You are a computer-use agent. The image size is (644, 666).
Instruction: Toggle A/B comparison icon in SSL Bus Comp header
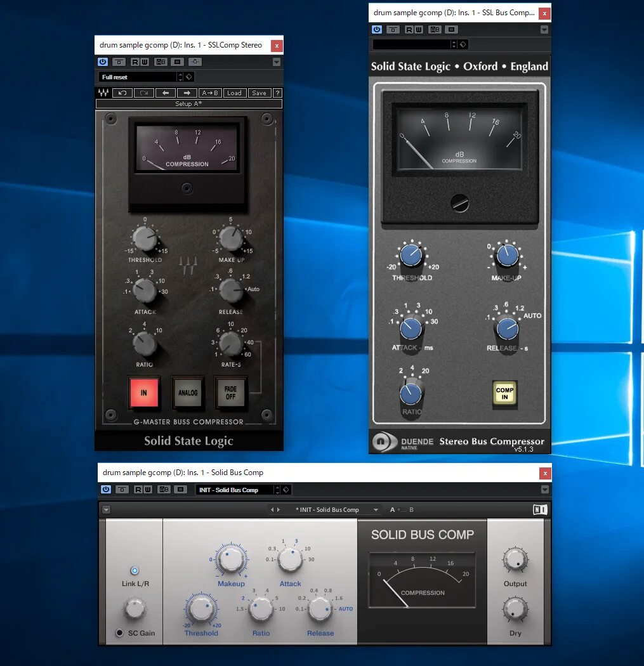(435, 30)
